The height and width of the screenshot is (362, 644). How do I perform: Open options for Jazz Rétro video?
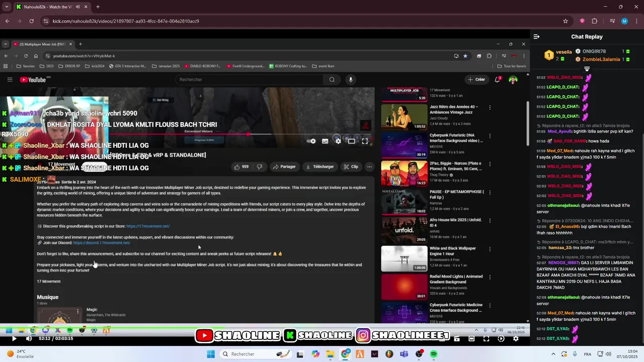click(490, 107)
